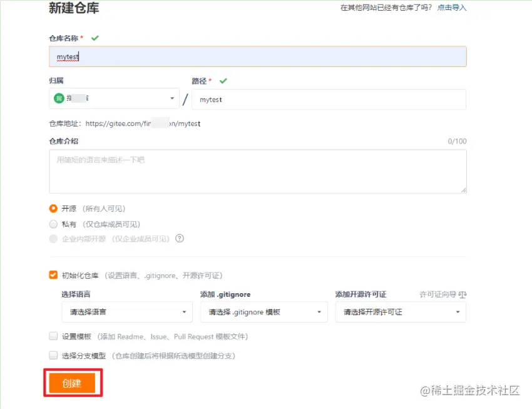Screen dimensions: 532x409
Task: Click the 选择语言 label
Action: (x=76, y=294)
